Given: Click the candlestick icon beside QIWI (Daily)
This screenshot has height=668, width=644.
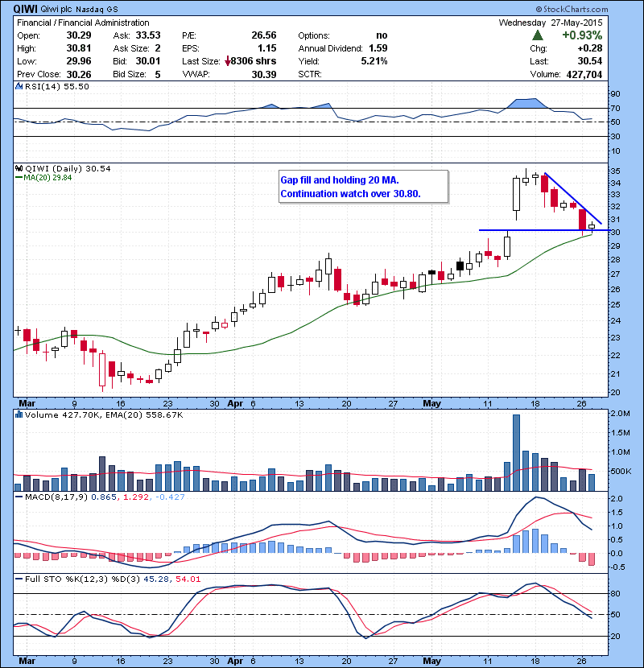Looking at the screenshot, I should [19, 169].
